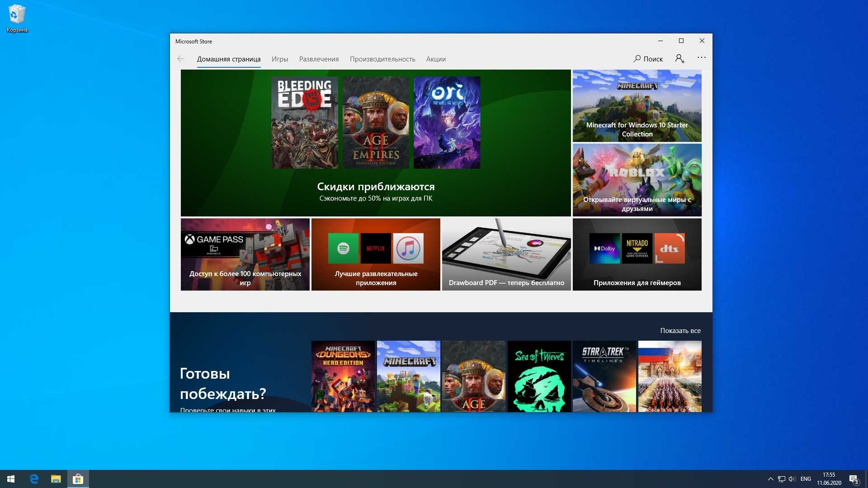Open the taskbar clock and date
The width and height of the screenshot is (868, 488).
click(x=829, y=479)
